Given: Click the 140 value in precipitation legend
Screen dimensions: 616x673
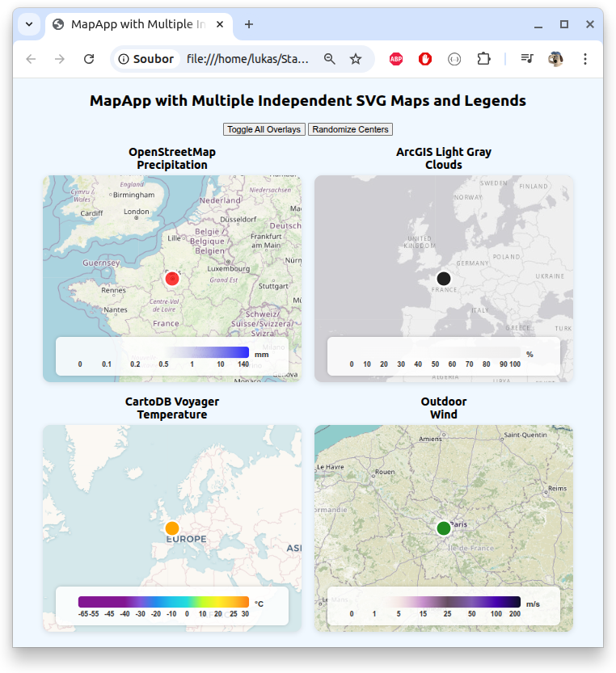Looking at the screenshot, I should click(243, 364).
